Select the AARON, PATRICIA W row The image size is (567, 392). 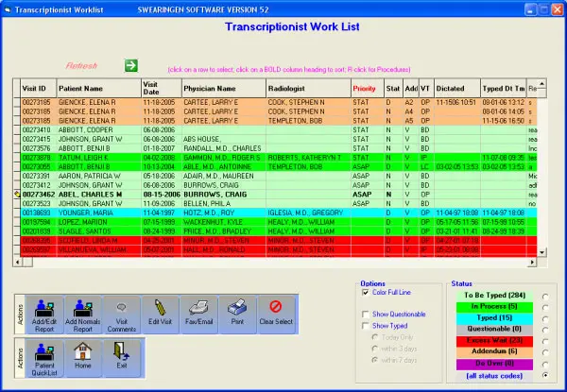(279, 176)
